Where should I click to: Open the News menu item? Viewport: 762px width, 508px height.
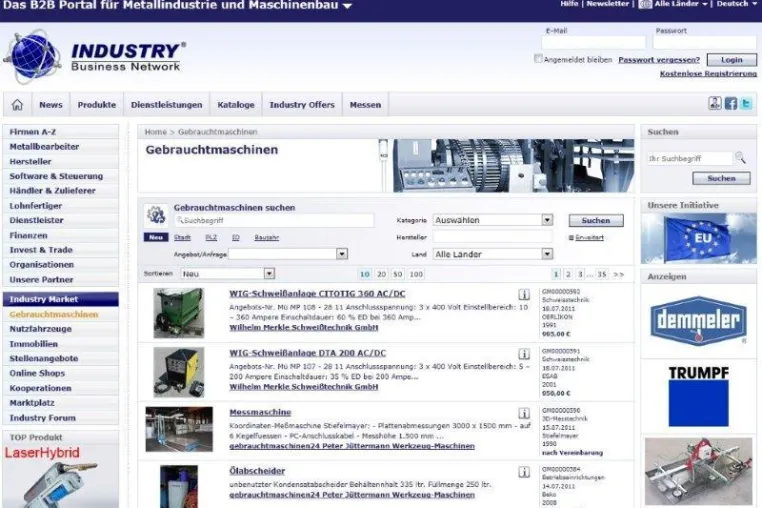pyautogui.click(x=51, y=105)
